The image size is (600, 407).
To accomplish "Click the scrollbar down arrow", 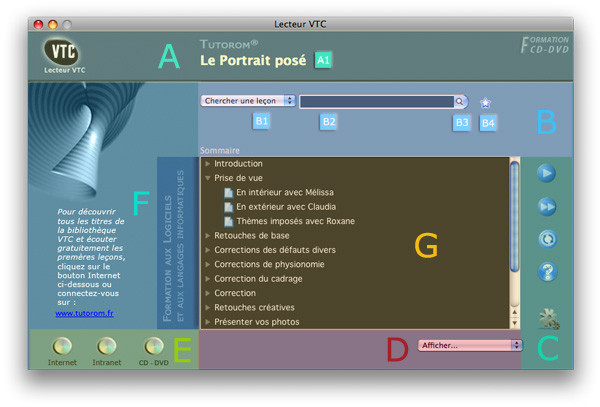I will 515,323.
